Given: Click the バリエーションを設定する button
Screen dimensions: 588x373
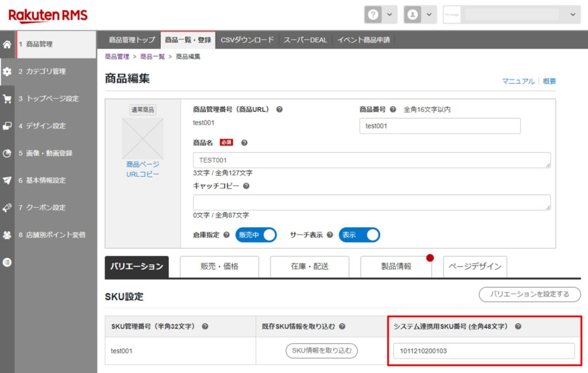Looking at the screenshot, I should click(529, 294).
